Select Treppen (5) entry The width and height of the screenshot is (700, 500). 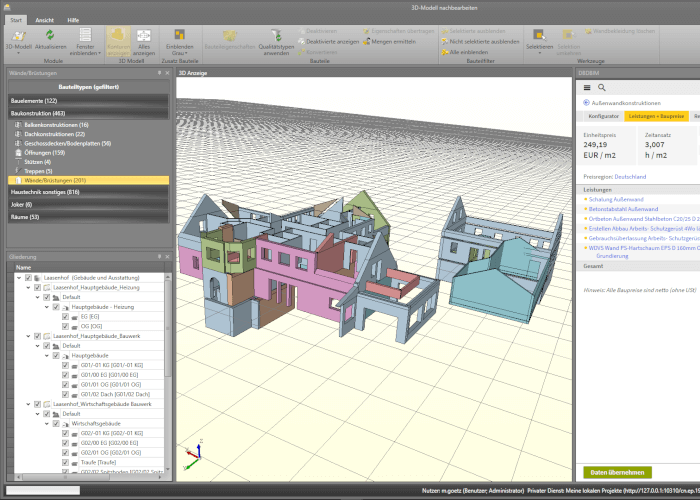click(88, 171)
